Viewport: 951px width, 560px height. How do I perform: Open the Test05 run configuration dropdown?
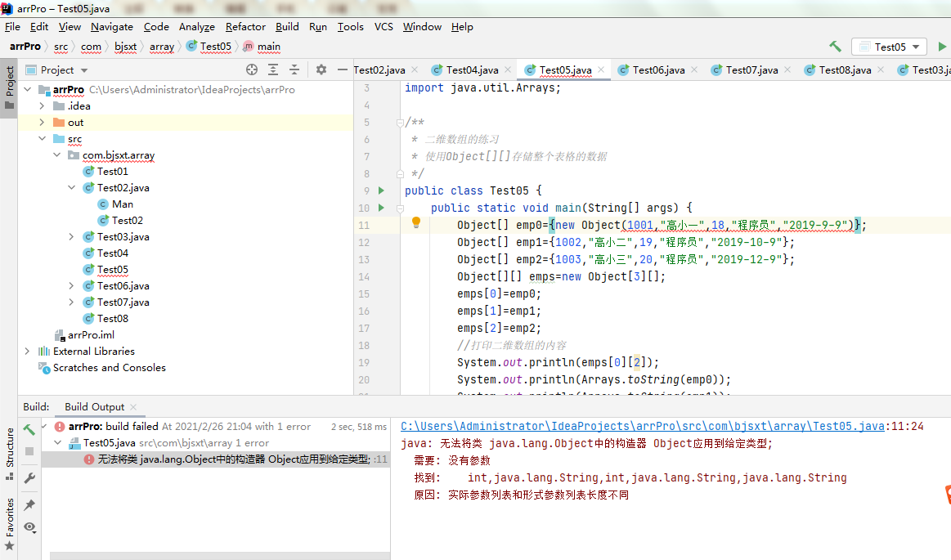[889, 47]
